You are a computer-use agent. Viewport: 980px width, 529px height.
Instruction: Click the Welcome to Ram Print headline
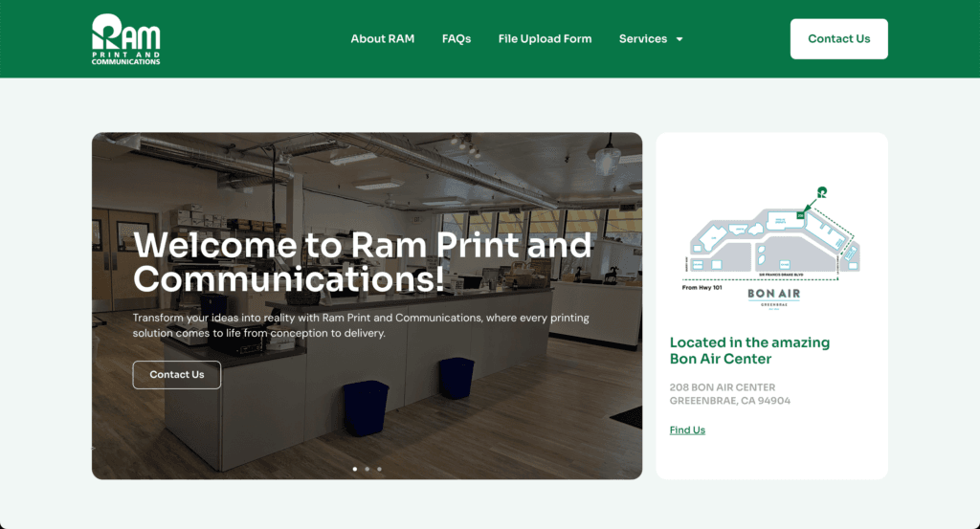362,262
